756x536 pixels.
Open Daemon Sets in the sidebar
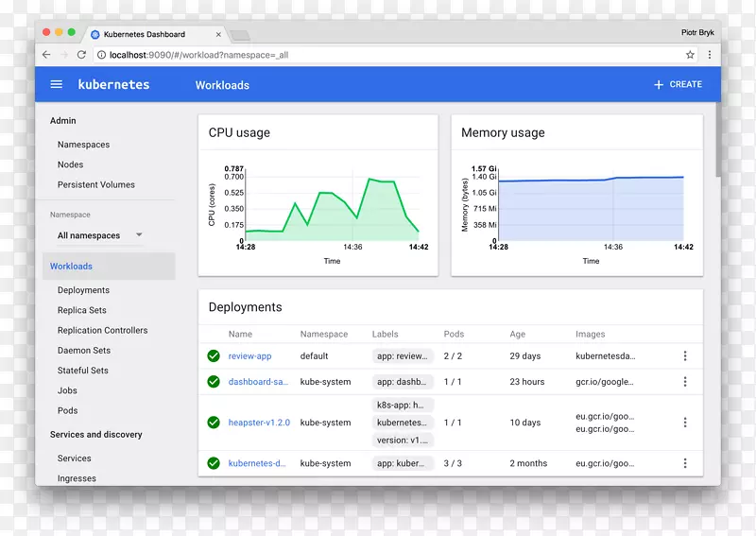tap(84, 351)
